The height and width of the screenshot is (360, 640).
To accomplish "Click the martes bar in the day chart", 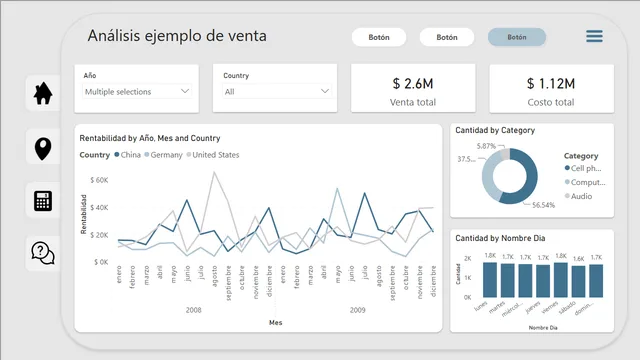I will [x=507, y=280].
